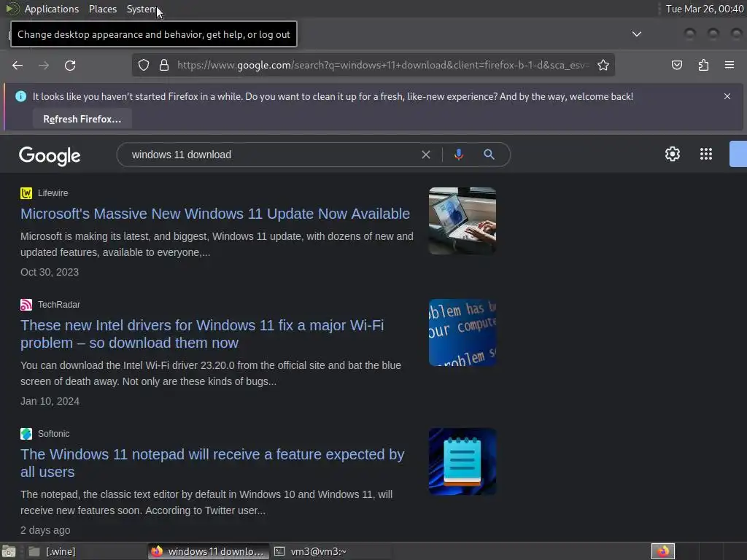Dismiss the Firefox refresh notification bar
Viewport: 747px width, 560px height.
point(727,96)
